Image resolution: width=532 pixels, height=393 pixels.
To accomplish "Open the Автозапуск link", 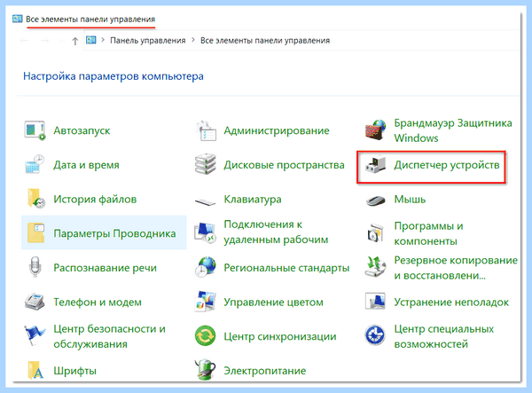I will (82, 130).
